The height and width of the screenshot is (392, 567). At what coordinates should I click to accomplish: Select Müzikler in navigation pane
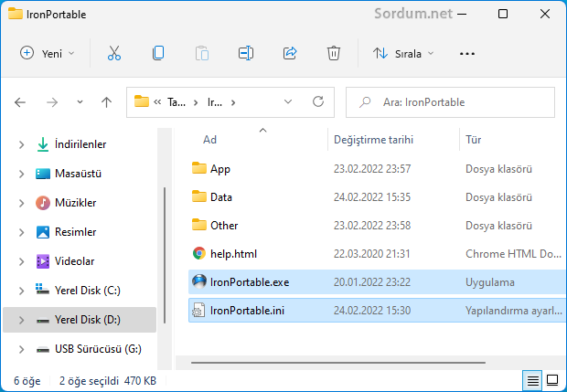pyautogui.click(x=76, y=203)
